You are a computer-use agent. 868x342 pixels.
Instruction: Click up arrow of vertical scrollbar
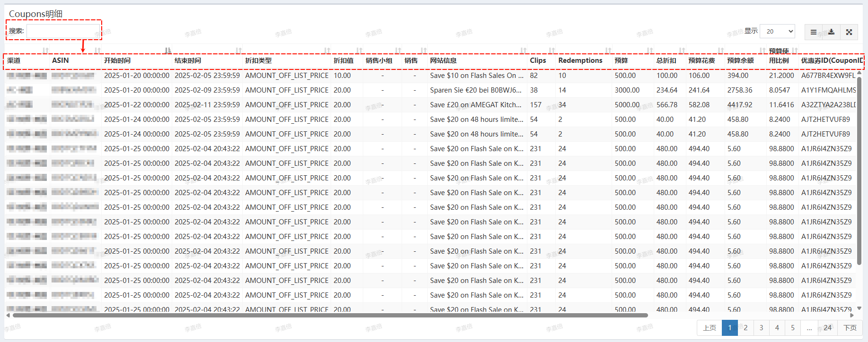859,72
